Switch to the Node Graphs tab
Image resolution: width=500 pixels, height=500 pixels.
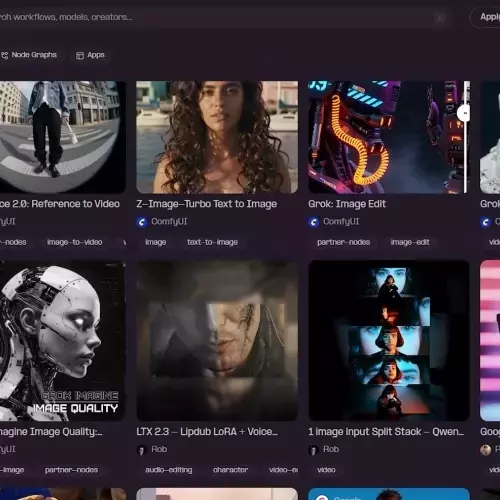(x=29, y=55)
